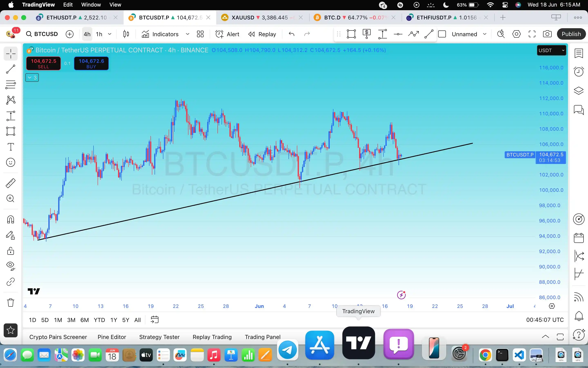Viewport: 588px width, 368px height.
Task: Set the chart range to YTD
Action: click(99, 320)
